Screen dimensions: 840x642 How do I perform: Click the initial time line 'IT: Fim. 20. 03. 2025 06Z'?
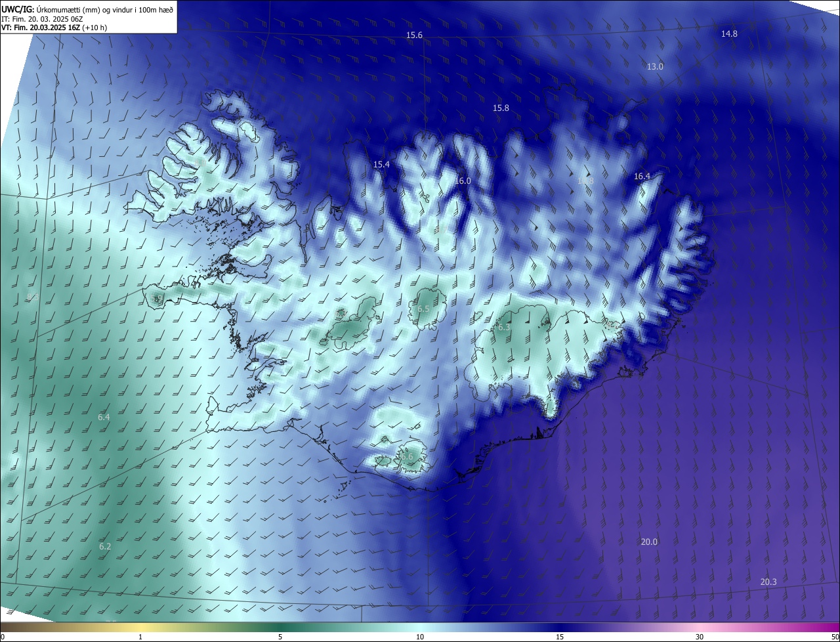tap(42, 19)
